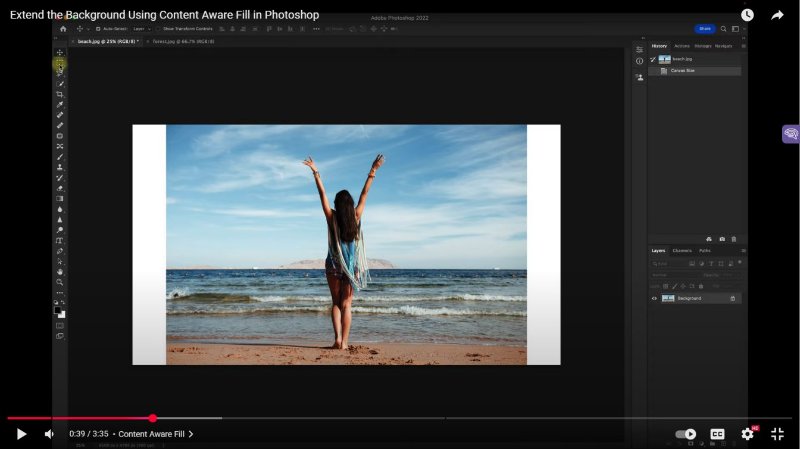Select the Eyedropper tool
This screenshot has width=800, height=449.
(60, 105)
